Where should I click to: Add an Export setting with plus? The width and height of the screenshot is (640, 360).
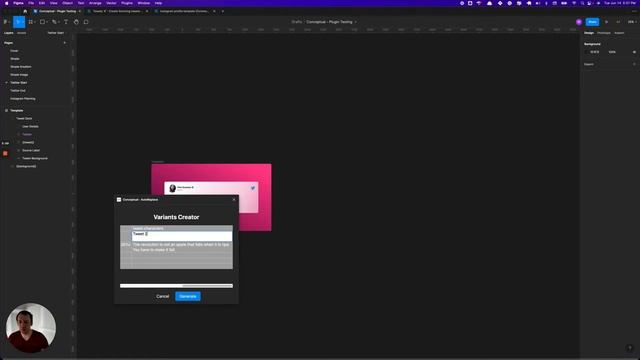coord(634,64)
